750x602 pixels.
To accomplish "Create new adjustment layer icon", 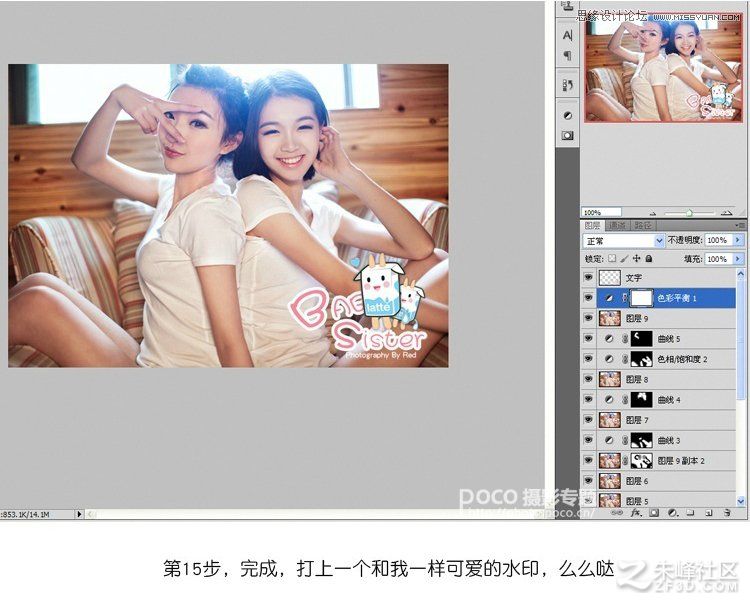I will (x=673, y=513).
